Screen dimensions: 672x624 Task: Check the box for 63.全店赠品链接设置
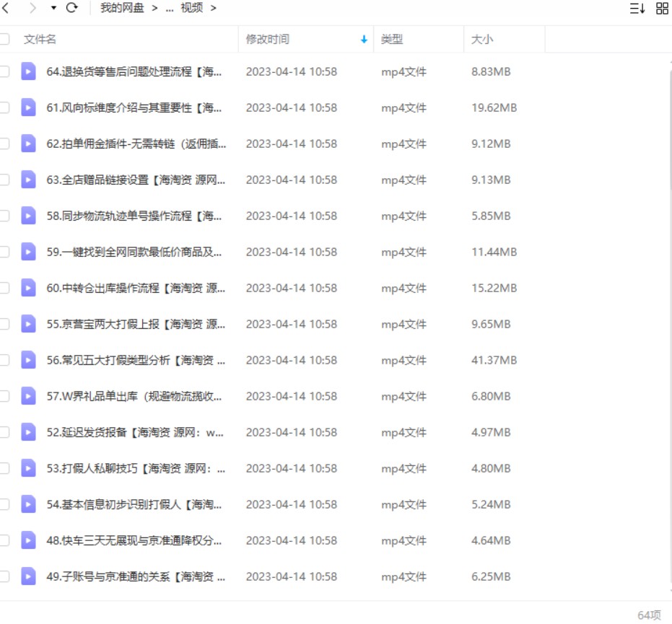point(4,180)
